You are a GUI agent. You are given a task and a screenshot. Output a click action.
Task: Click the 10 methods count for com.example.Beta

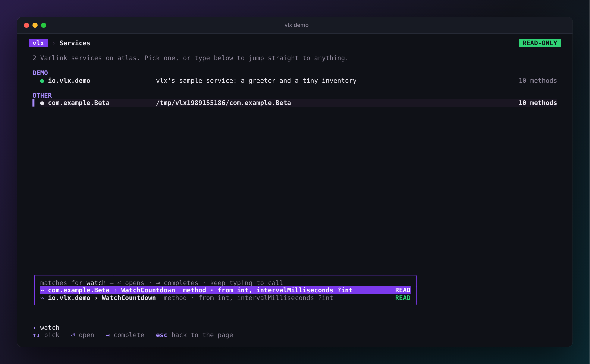(x=538, y=103)
